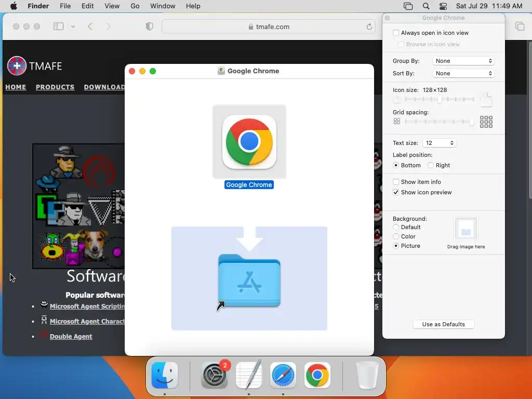
Task: Open the Help menu
Action: click(193, 6)
